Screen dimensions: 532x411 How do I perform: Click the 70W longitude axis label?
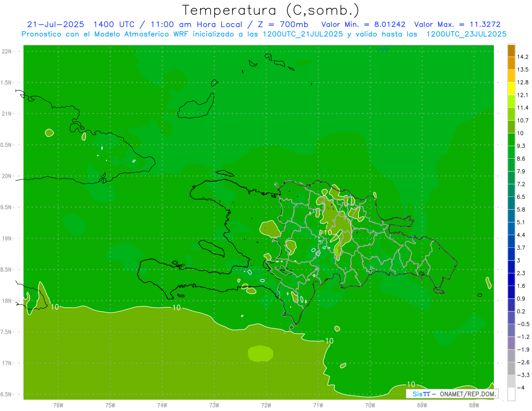(370, 404)
